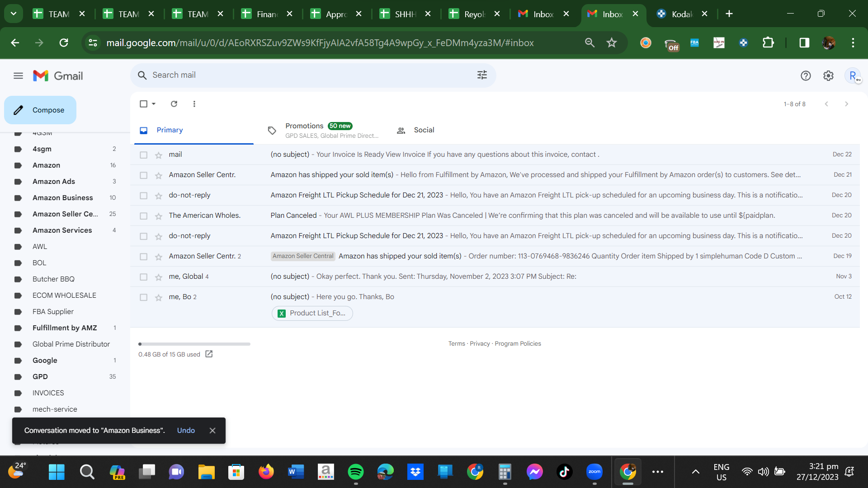Star the me, Bo conversation
This screenshot has height=488, width=868.
(x=159, y=297)
